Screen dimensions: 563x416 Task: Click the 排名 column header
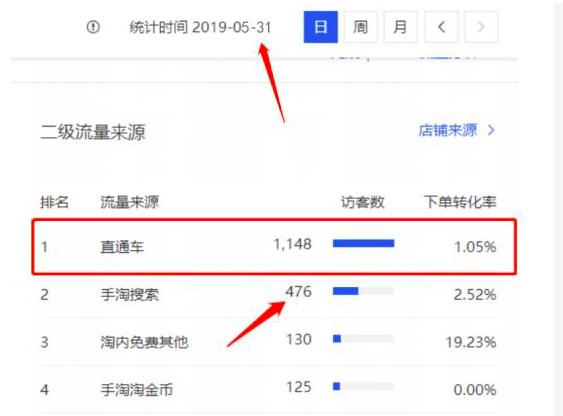54,202
